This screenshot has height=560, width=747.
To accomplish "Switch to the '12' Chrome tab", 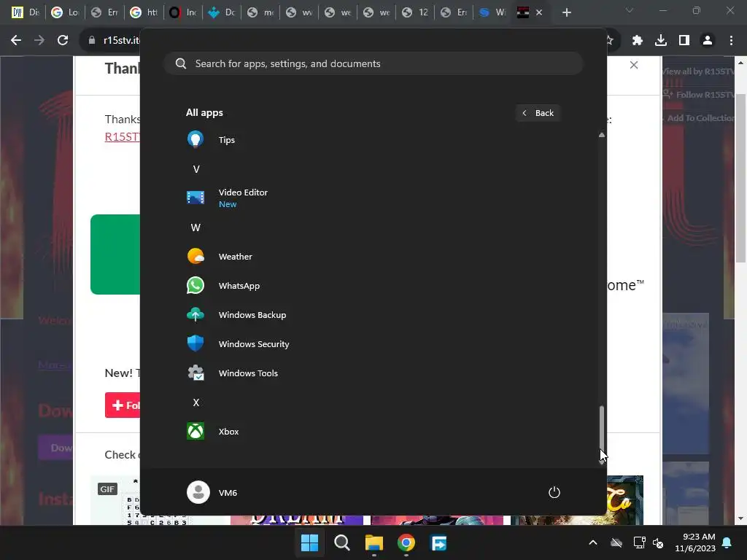I will point(415,12).
